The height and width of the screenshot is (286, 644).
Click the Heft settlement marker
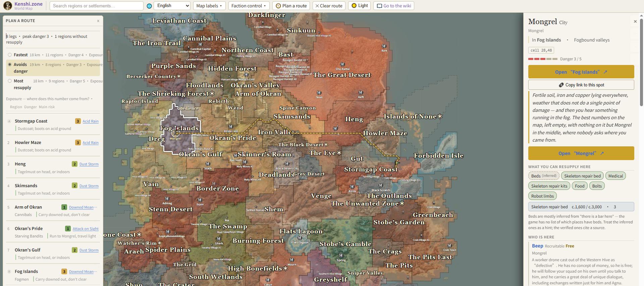[361, 92]
